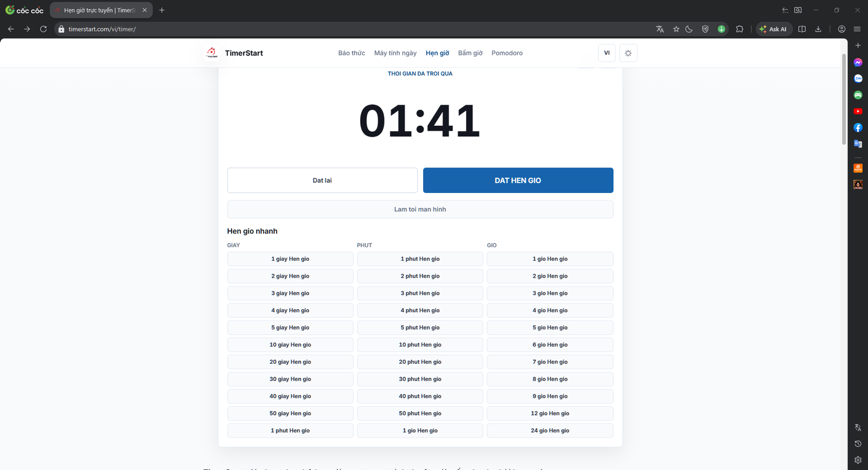The height and width of the screenshot is (470, 868).
Task: Open the green gamepad sidebar icon
Action: [858, 95]
